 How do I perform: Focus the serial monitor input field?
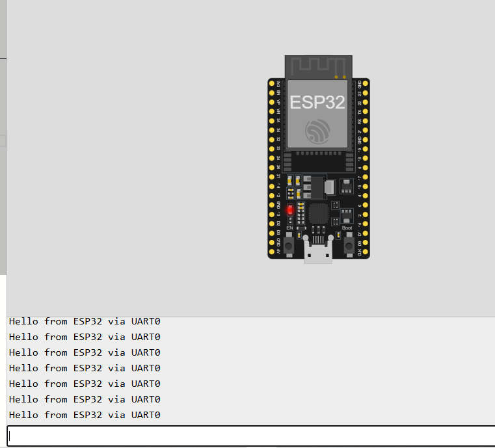(250, 436)
